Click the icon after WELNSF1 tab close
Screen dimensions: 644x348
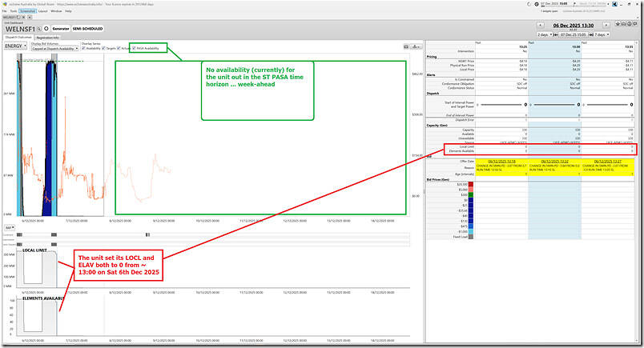coord(30,18)
